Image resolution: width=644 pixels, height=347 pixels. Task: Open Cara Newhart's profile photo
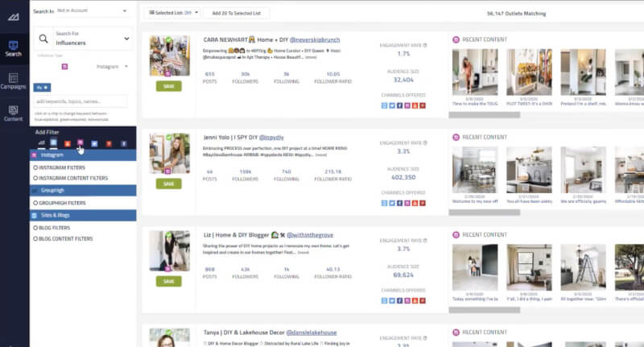tap(170, 56)
